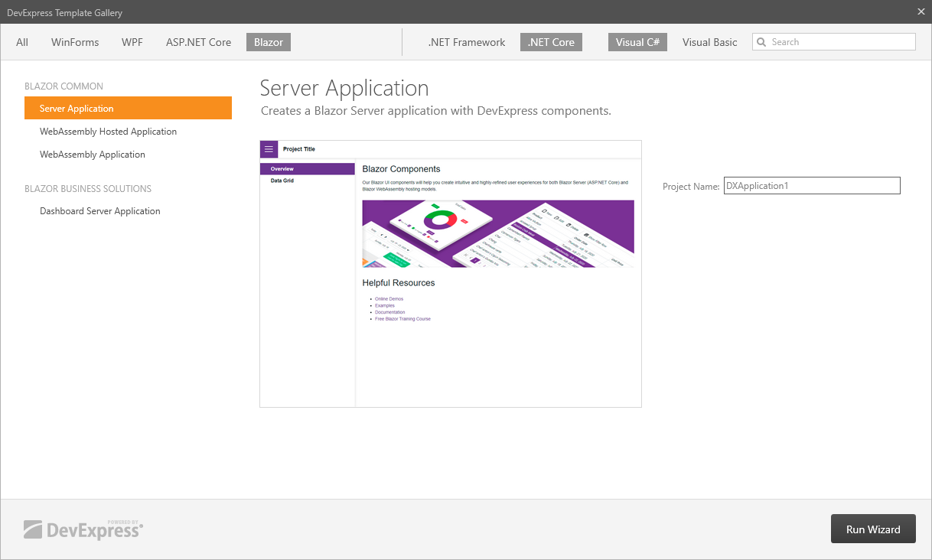Click the Search templates field
932x560 pixels.
pos(840,42)
